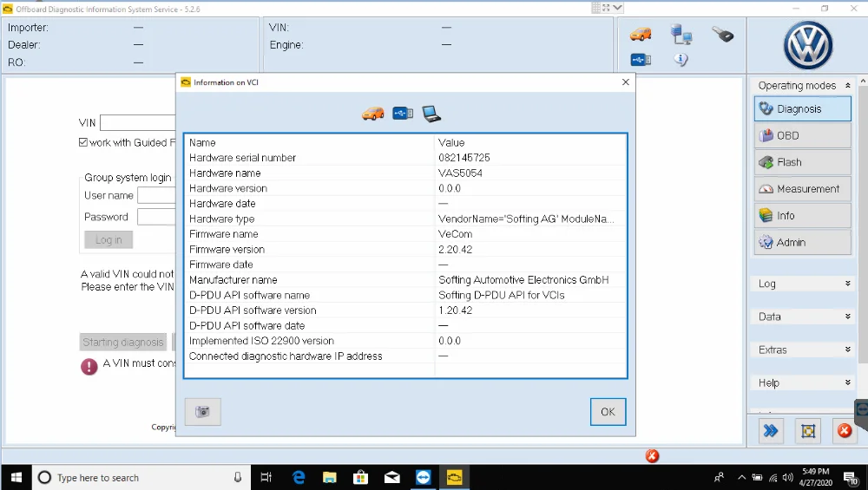868x490 pixels.
Task: Expand the Data section
Action: (x=847, y=317)
